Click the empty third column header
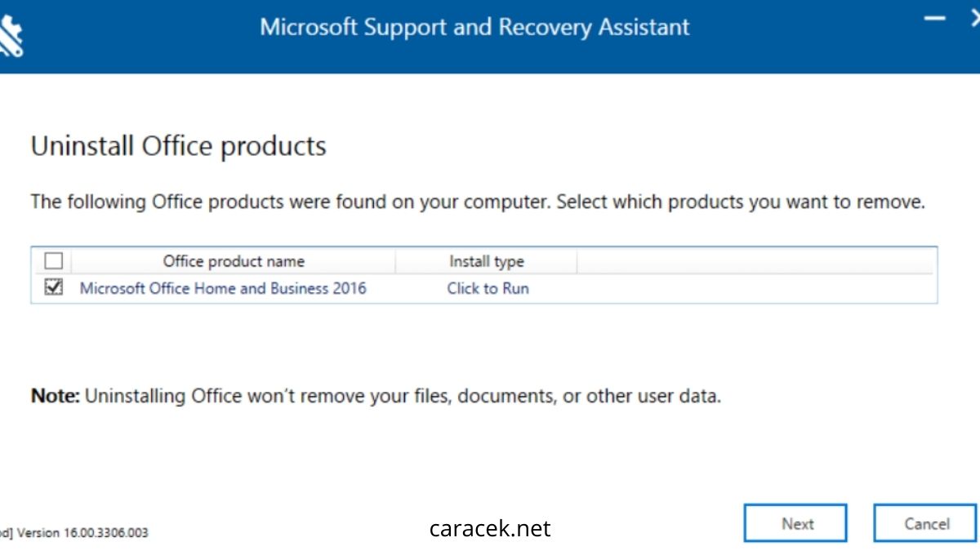 755,261
